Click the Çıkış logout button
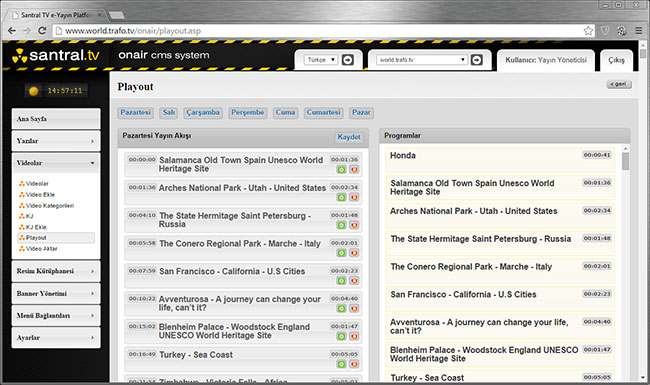 (x=616, y=60)
